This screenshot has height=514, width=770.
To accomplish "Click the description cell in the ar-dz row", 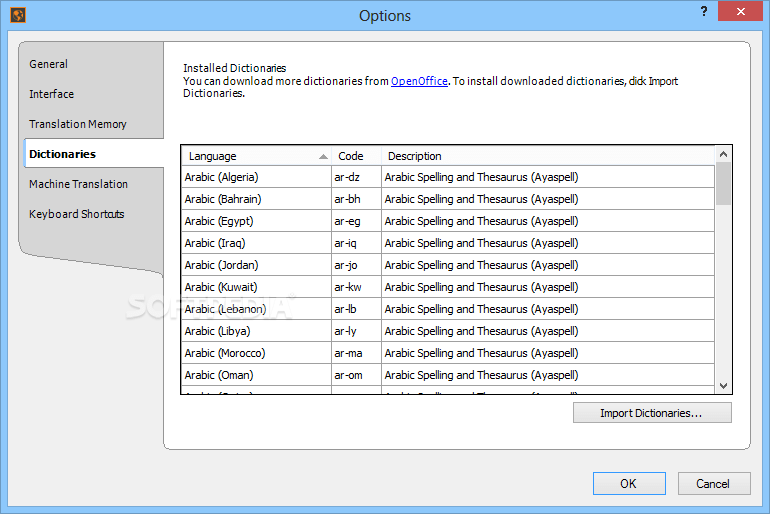I will coord(548,177).
